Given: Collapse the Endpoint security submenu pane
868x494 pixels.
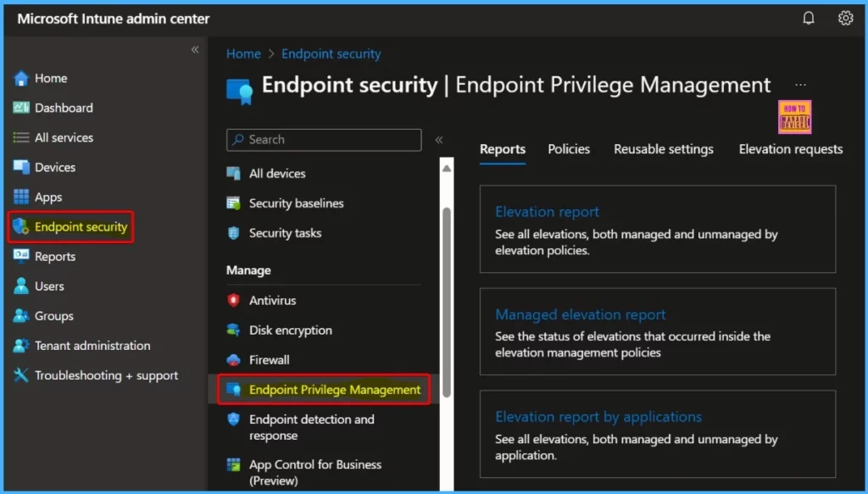Looking at the screenshot, I should point(439,140).
